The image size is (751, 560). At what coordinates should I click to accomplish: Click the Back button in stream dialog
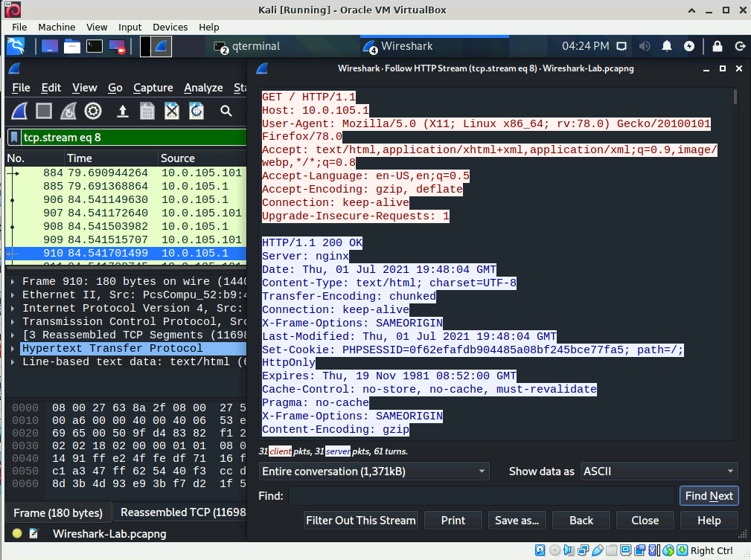(581, 521)
